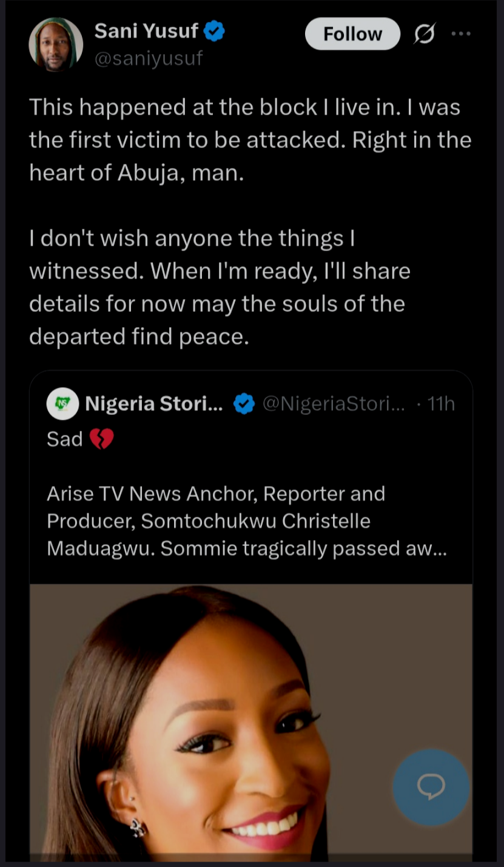Tap the Grok slashed-circle icon beside Follow

424,35
